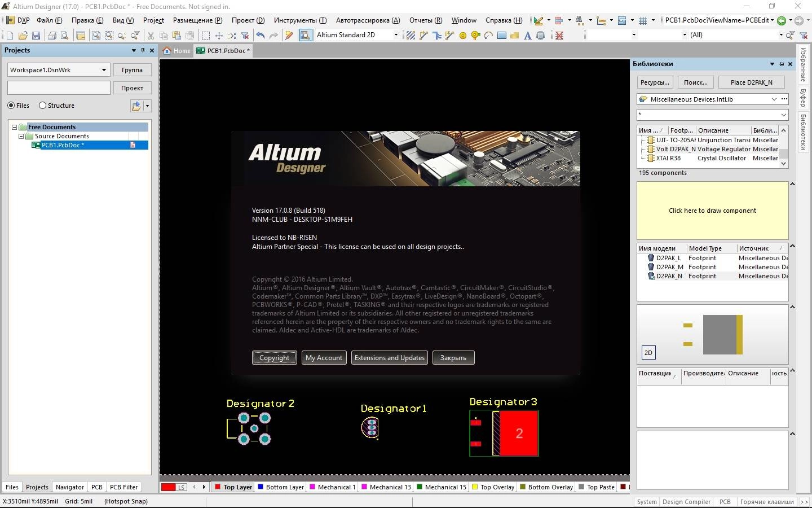This screenshot has width=812, height=508.
Task: Select the Place String text tool
Action: pyautogui.click(x=527, y=35)
